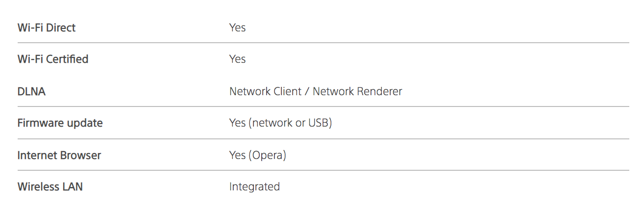Select the Firmware update label
Screen dimensions: 644x212
pos(60,123)
